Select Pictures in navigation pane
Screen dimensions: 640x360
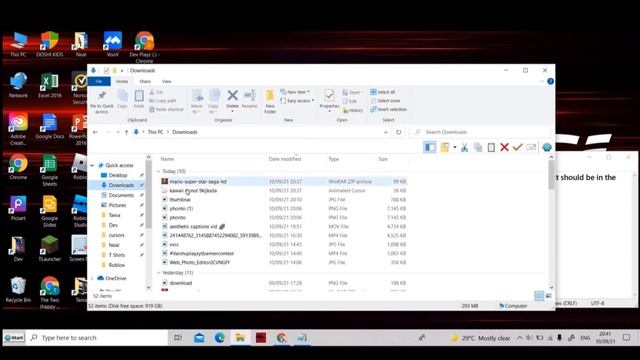click(x=118, y=205)
